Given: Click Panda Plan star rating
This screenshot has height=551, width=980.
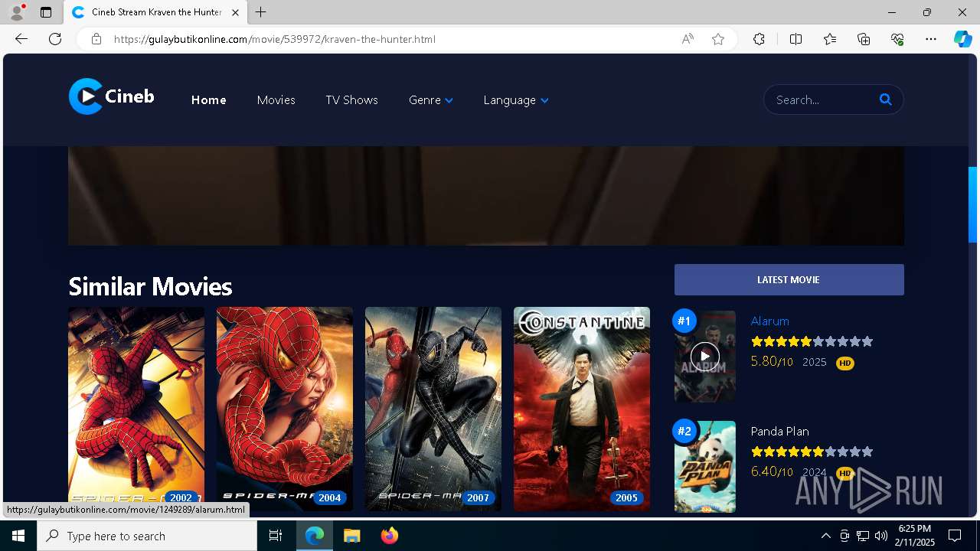Looking at the screenshot, I should pyautogui.click(x=812, y=452).
